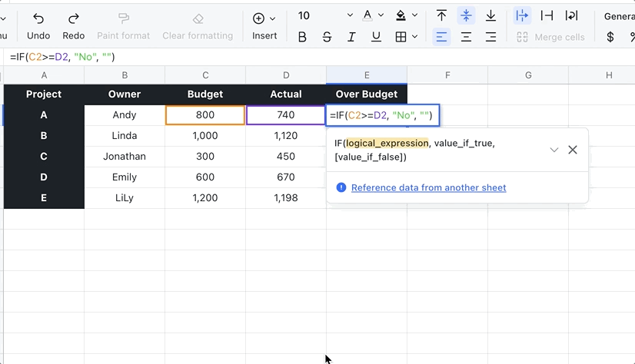Select the column C header
The height and width of the screenshot is (364, 635).
(205, 74)
